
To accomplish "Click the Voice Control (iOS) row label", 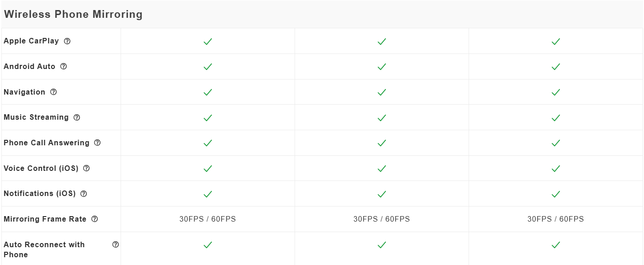I will click(41, 168).
